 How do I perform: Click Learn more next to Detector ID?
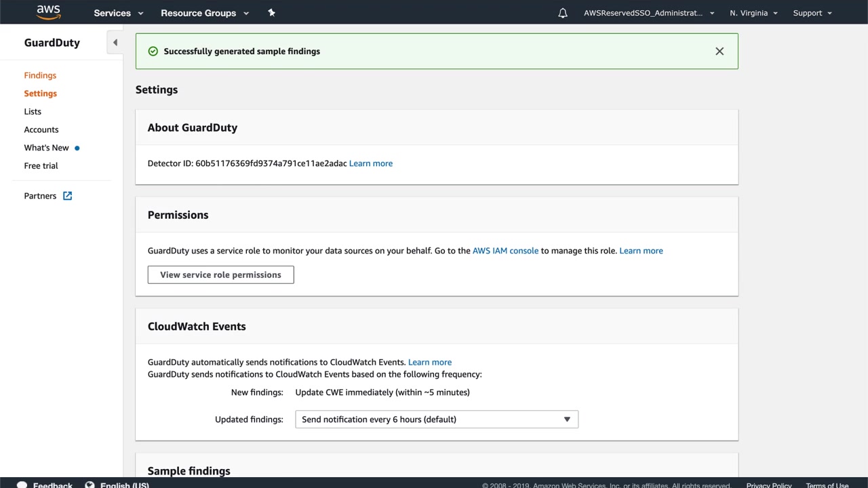click(x=371, y=163)
